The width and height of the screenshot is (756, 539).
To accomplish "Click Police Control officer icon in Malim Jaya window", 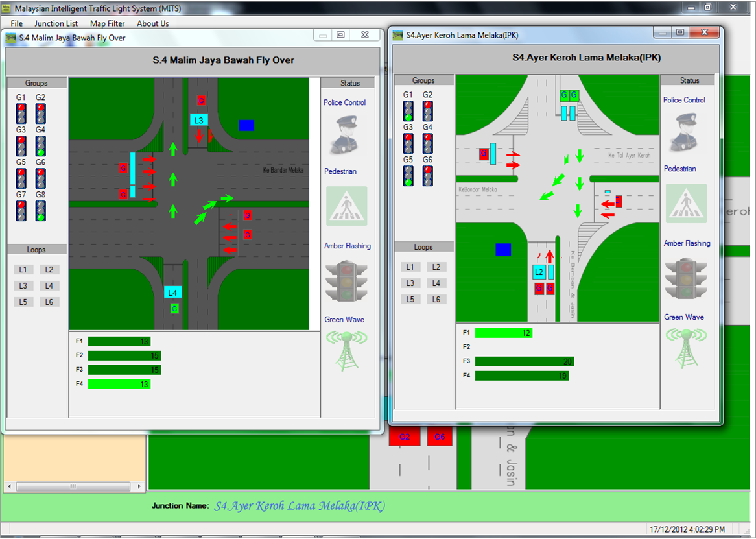I will click(345, 136).
